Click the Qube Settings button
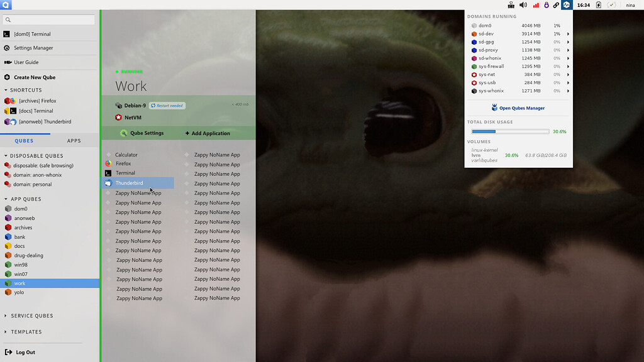The height and width of the screenshot is (362, 644). tap(142, 133)
